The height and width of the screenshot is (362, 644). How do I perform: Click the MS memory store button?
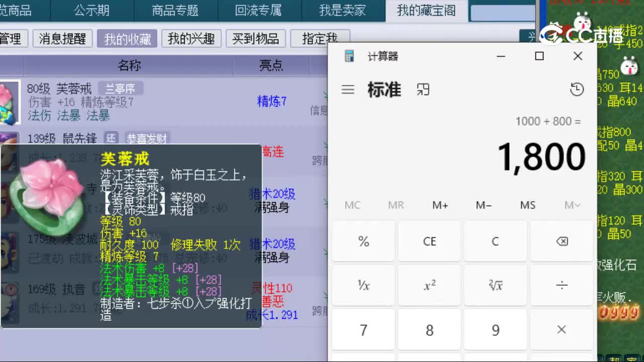[x=528, y=205]
